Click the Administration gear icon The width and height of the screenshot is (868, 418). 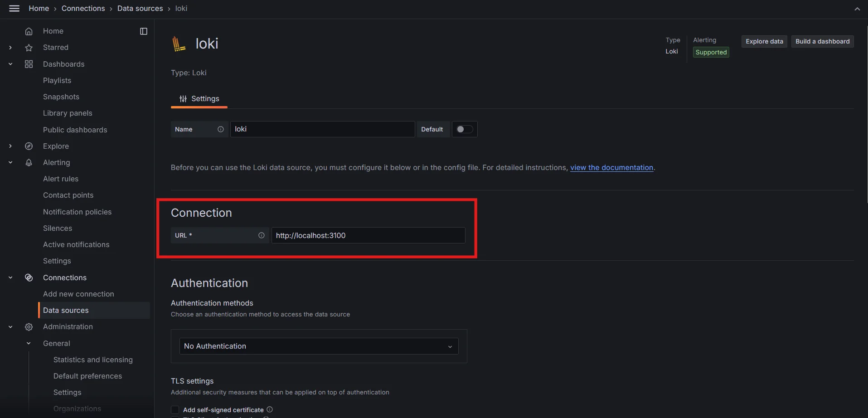[x=29, y=327]
